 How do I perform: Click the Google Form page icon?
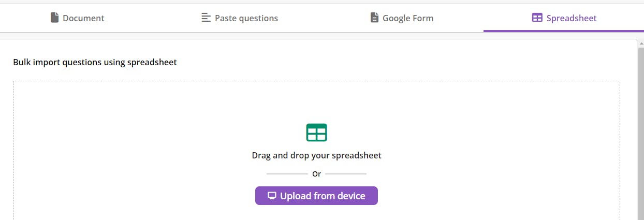coord(374,18)
